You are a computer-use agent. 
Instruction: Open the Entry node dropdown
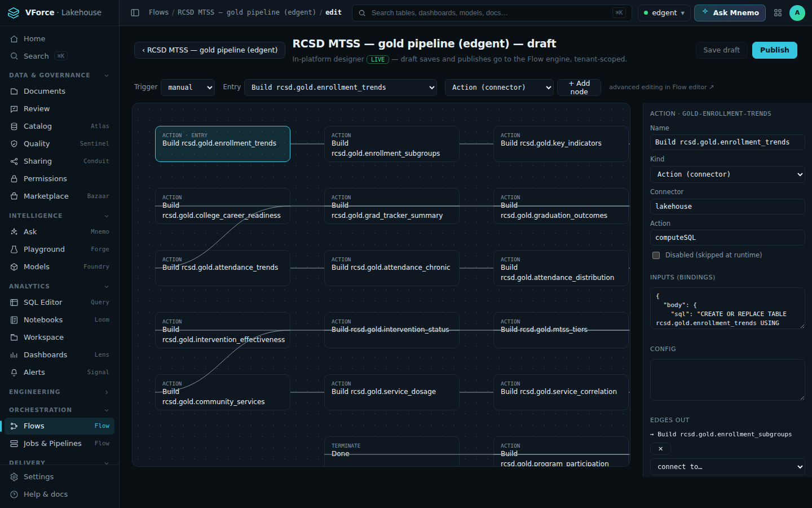341,87
